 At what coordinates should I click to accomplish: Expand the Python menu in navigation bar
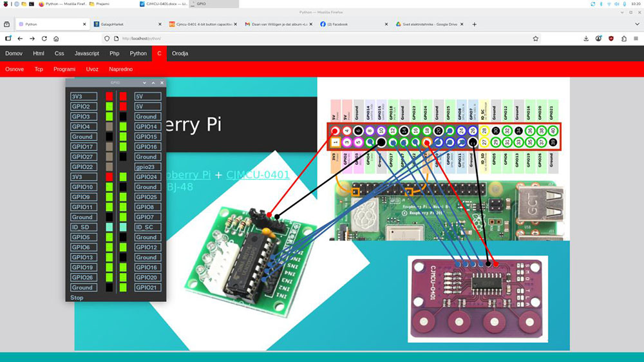click(x=138, y=53)
